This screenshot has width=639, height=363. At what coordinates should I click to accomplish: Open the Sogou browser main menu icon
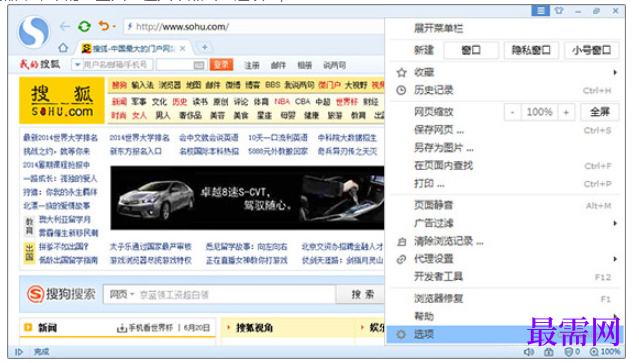point(540,11)
